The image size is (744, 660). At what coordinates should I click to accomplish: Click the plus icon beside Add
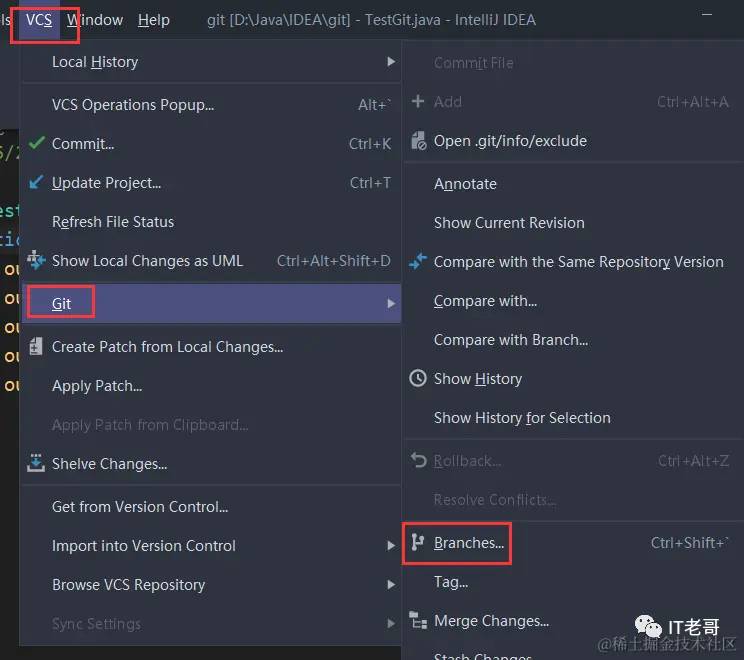[418, 101]
